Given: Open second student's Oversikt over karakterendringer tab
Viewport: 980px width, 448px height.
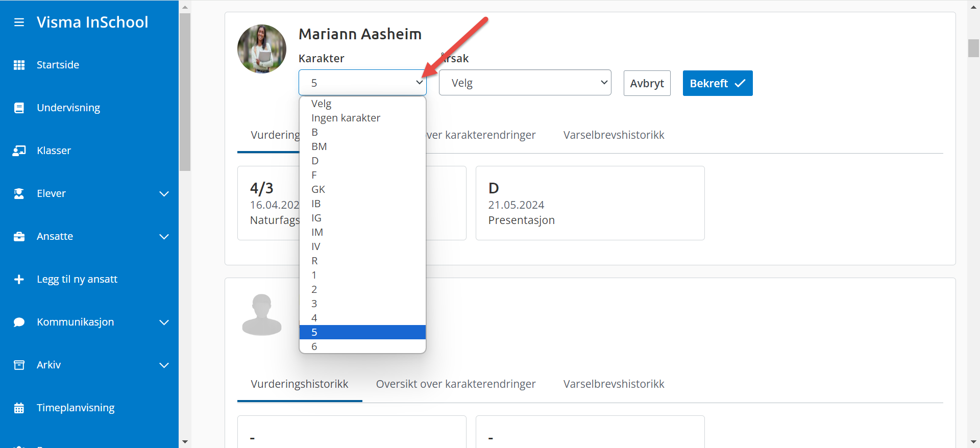Looking at the screenshot, I should click(x=456, y=384).
